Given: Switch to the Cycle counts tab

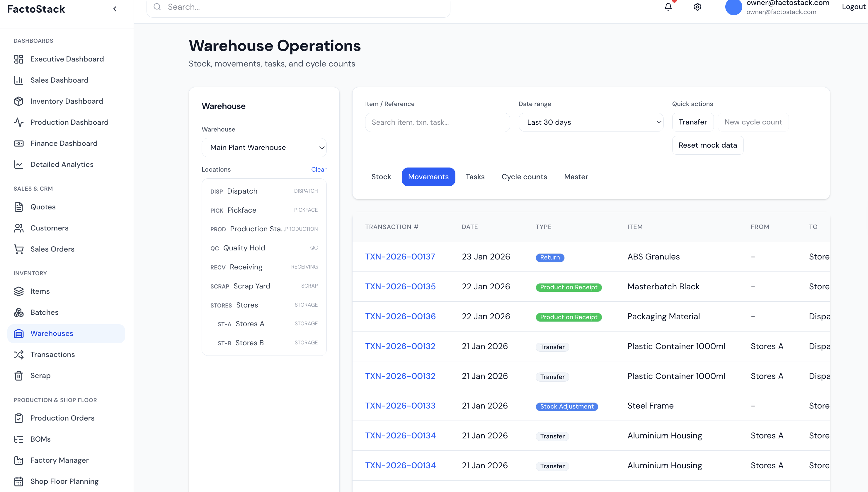Looking at the screenshot, I should [524, 177].
